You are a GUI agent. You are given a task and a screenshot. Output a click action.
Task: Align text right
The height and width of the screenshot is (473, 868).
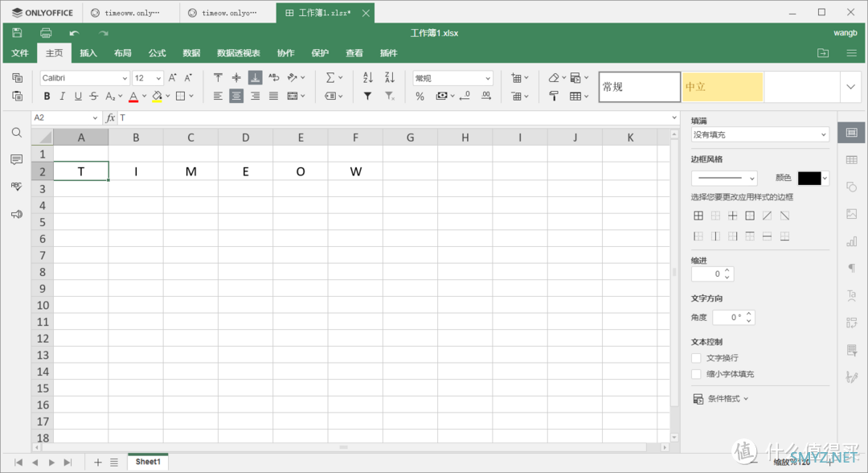point(256,97)
